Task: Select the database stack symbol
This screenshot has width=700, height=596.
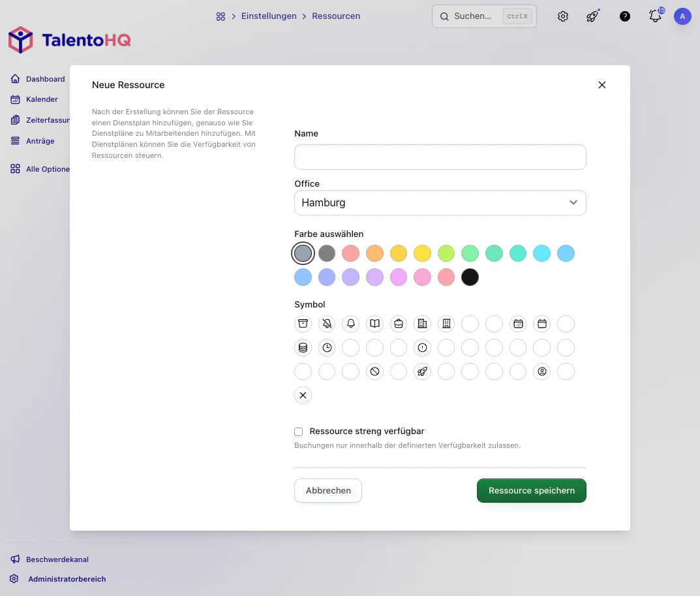Action: tap(303, 347)
